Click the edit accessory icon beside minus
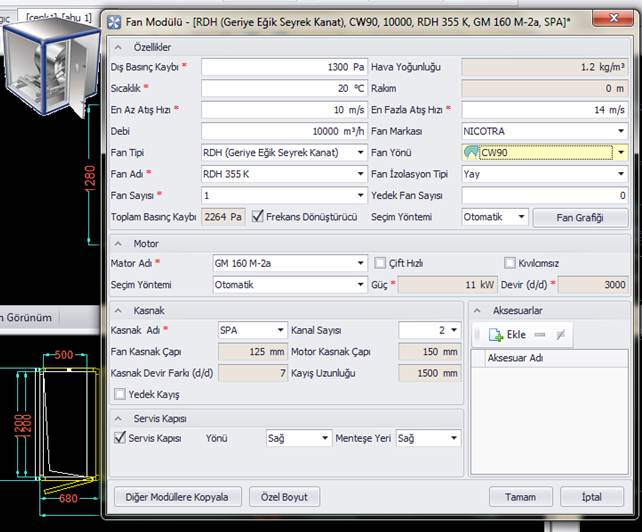642x532 pixels. (560, 336)
